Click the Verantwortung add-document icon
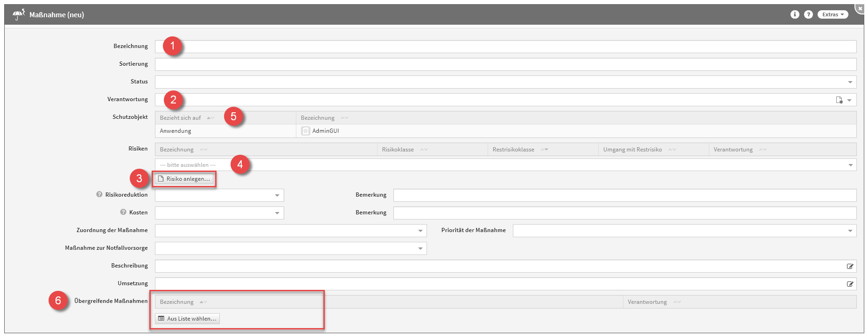Screen dimensions: 868x336 point(839,100)
